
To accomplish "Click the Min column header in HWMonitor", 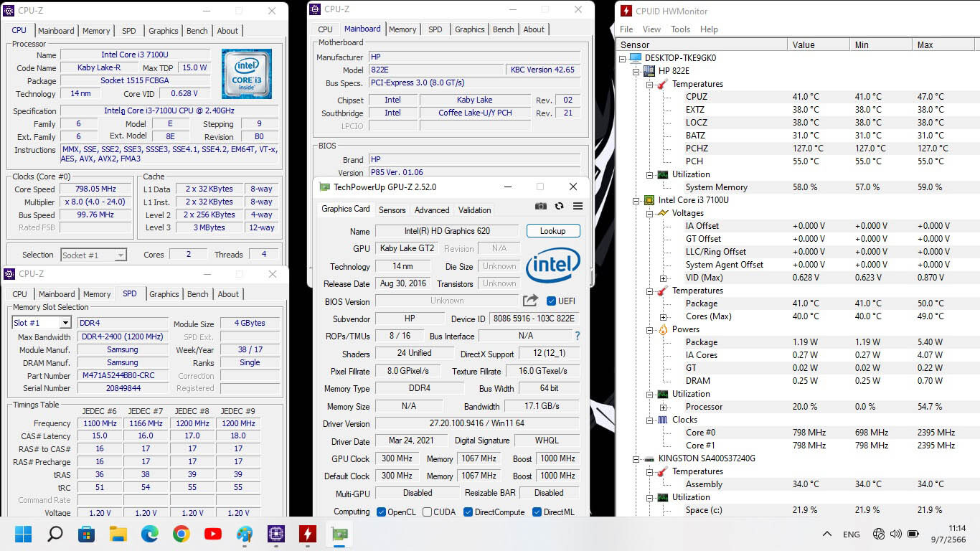I will pyautogui.click(x=882, y=44).
